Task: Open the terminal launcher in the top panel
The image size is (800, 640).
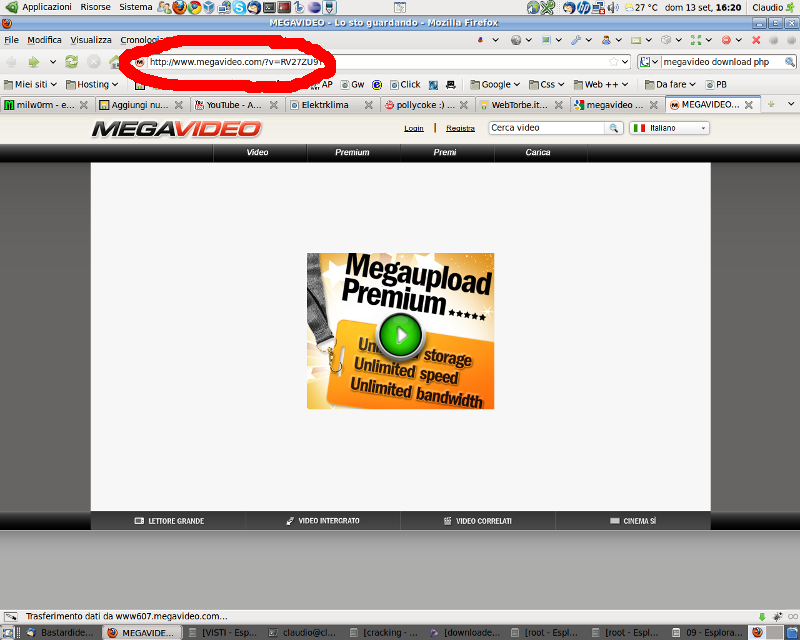Action: point(269,7)
